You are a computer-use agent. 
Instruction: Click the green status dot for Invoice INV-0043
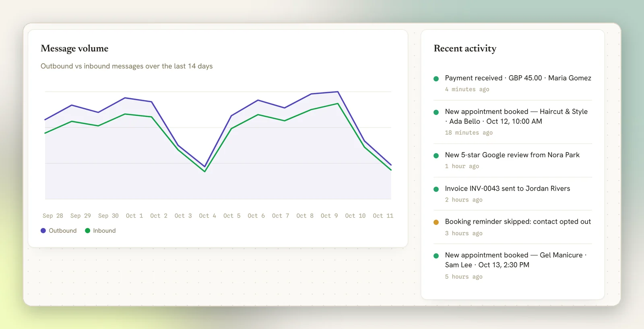[436, 189]
